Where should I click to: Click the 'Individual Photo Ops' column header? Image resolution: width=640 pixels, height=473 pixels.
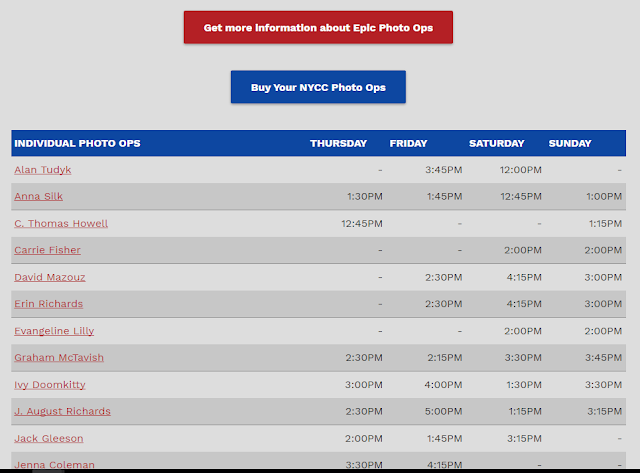(77, 144)
